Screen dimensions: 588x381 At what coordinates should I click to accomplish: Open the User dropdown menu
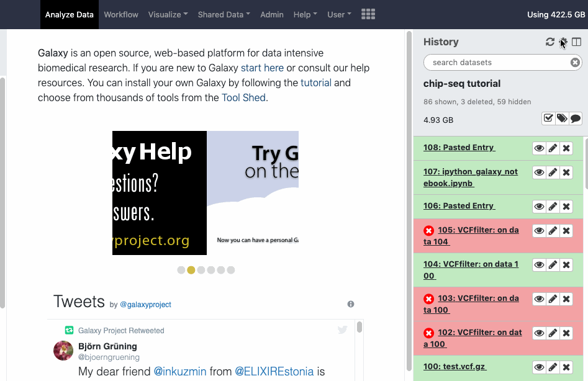click(339, 14)
